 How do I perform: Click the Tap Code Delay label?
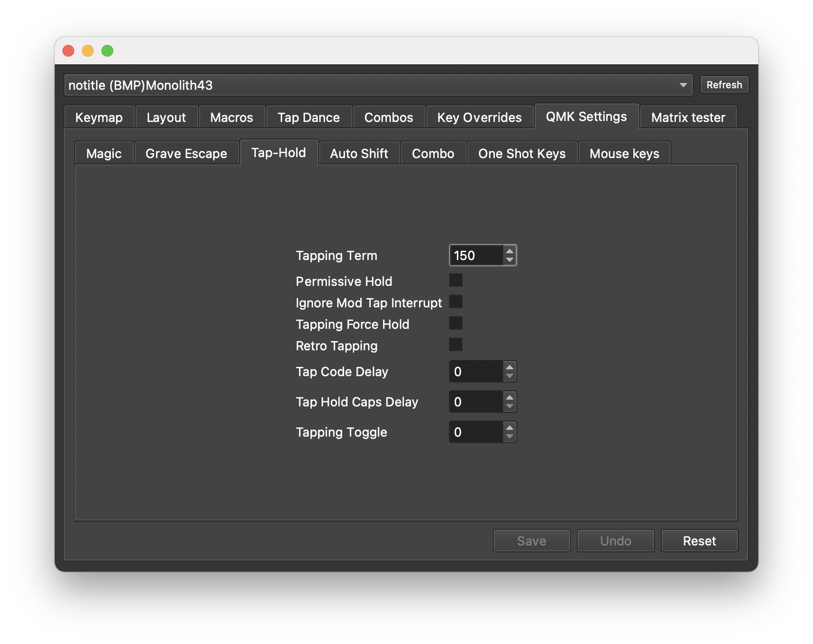pyautogui.click(x=342, y=372)
